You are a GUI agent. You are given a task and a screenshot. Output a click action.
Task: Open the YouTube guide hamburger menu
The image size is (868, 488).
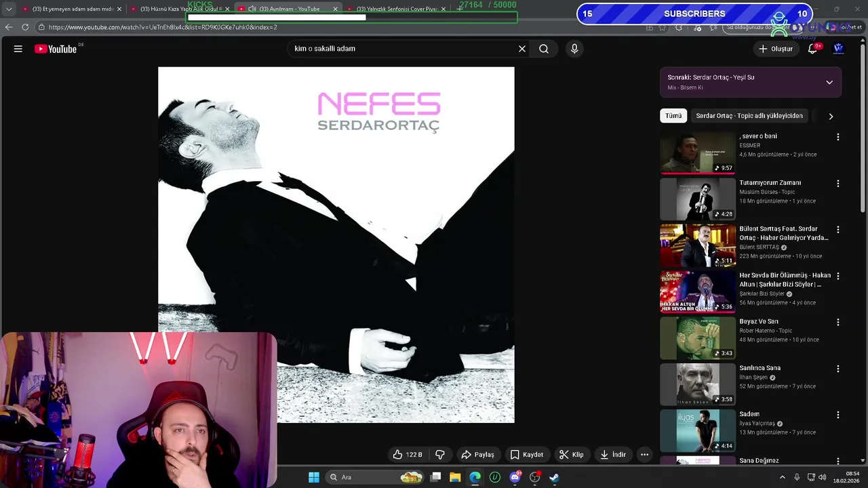click(18, 49)
